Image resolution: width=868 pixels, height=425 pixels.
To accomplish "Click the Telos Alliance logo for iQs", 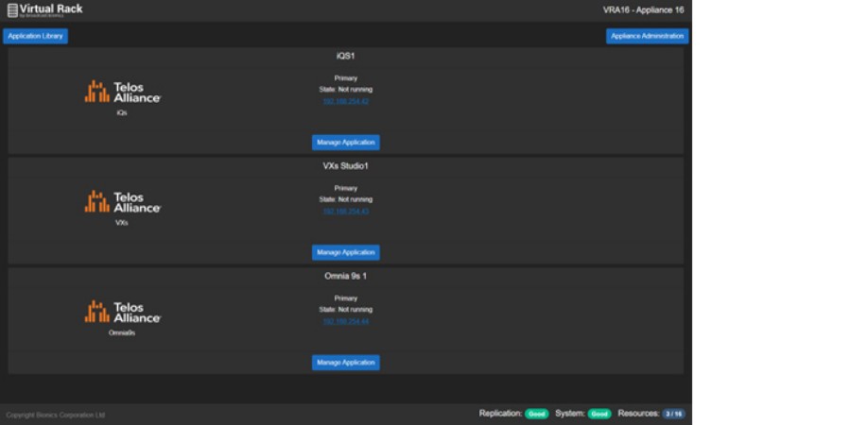I will 123,92.
